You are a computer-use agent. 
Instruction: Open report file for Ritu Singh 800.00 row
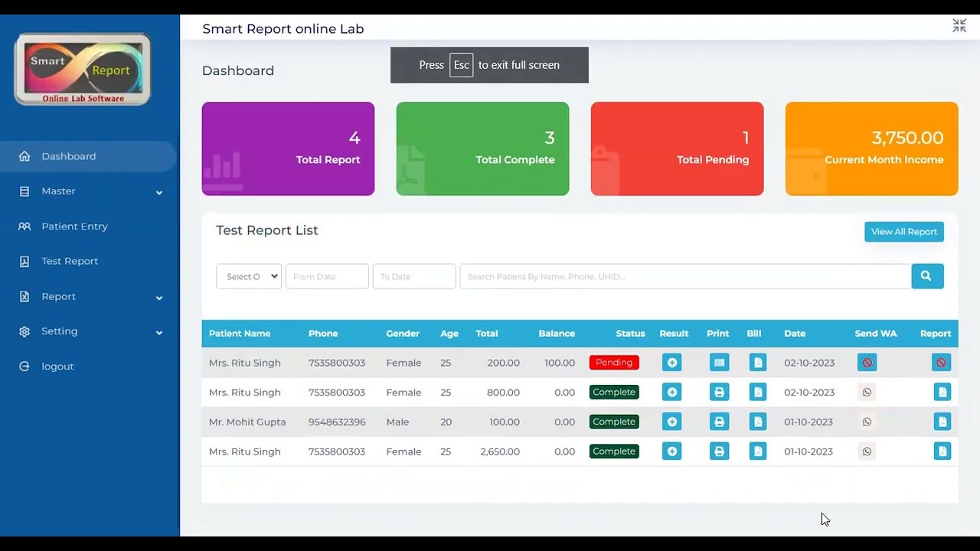942,392
